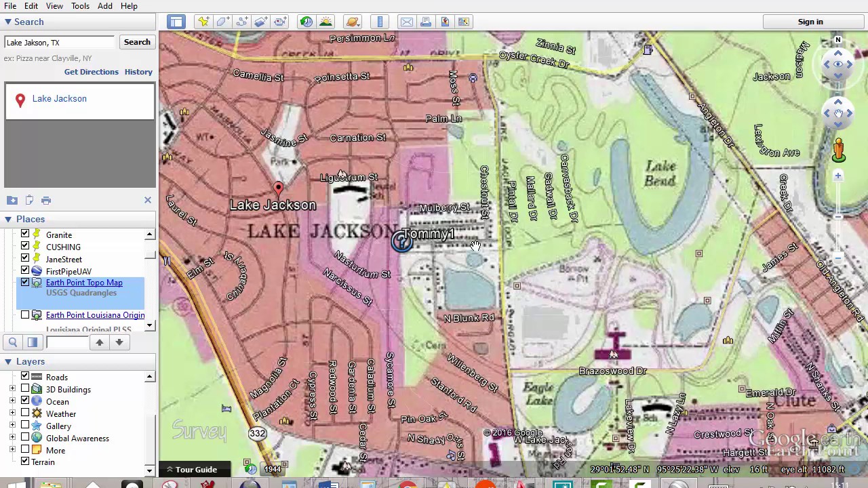
Task: Expand the Gallery layer node
Action: [x=12, y=425]
